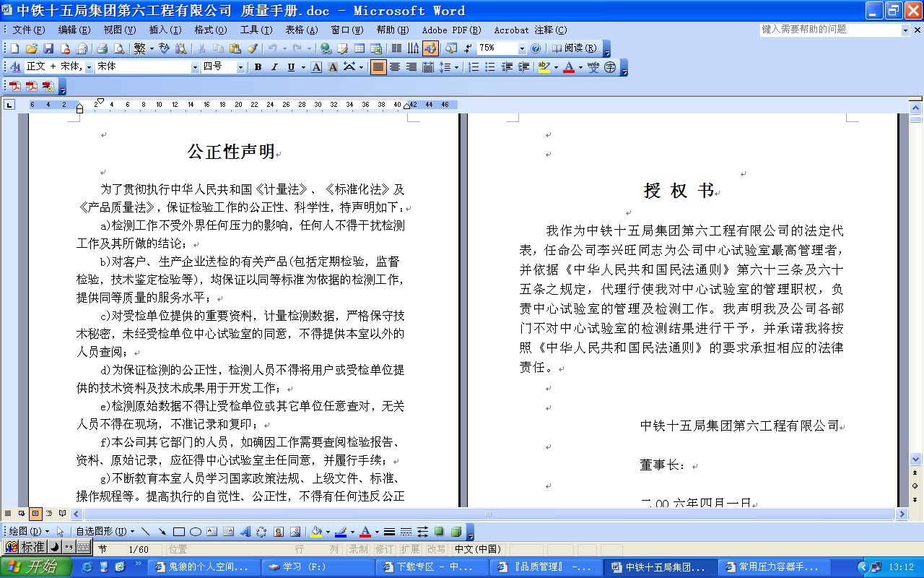Insert a text box from drawing toolbar
This screenshot has width=924, height=578.
coord(212,532)
